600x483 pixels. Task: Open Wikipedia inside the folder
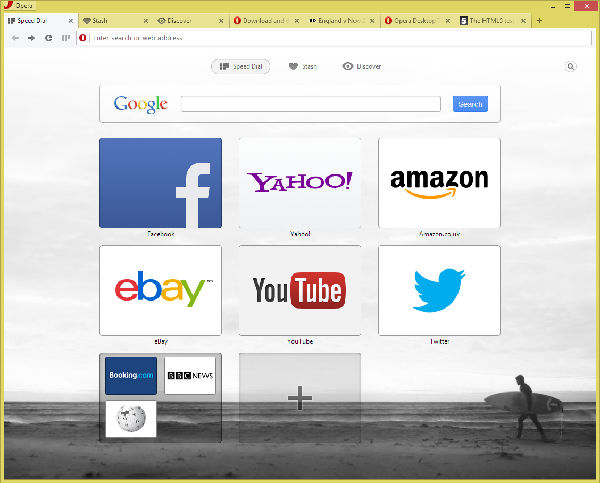click(131, 419)
